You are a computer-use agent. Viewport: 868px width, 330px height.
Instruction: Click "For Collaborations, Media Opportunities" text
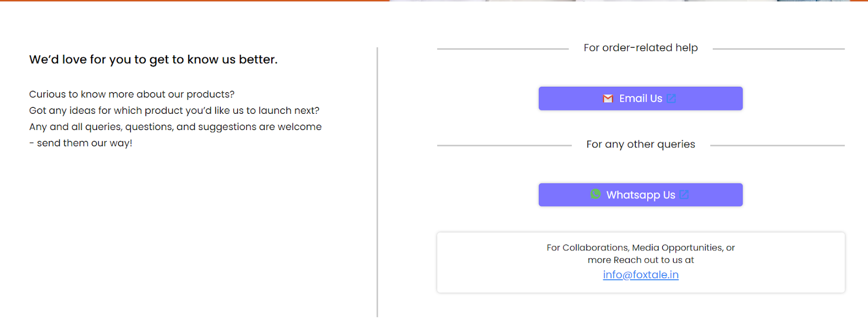[640, 248]
